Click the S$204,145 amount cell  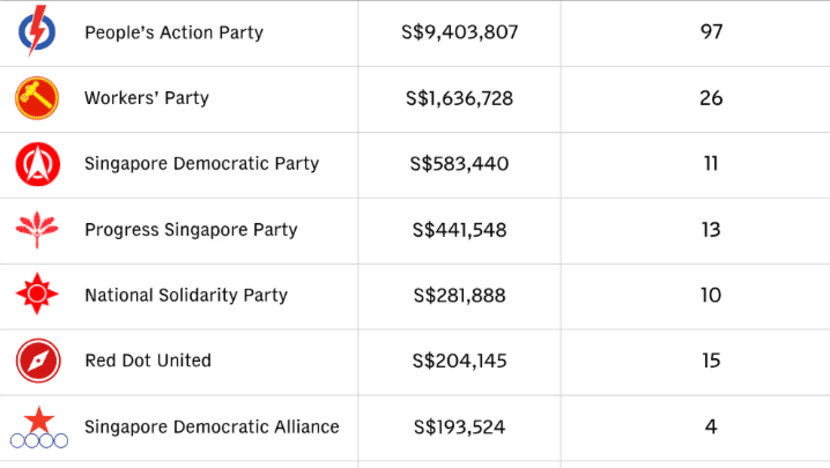(459, 361)
